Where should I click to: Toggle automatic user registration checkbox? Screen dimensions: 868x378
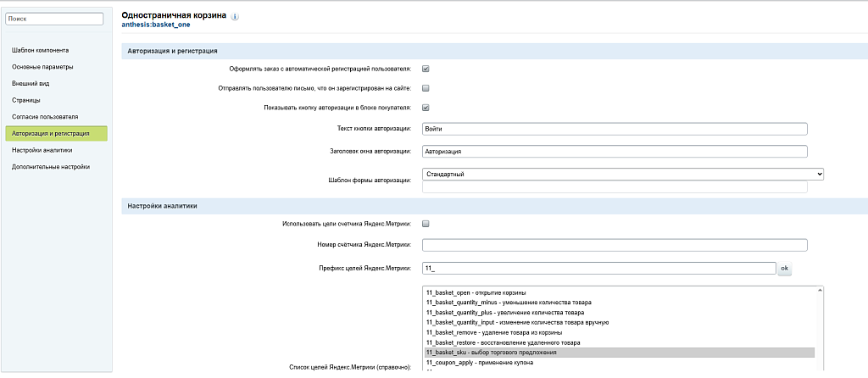(x=426, y=69)
